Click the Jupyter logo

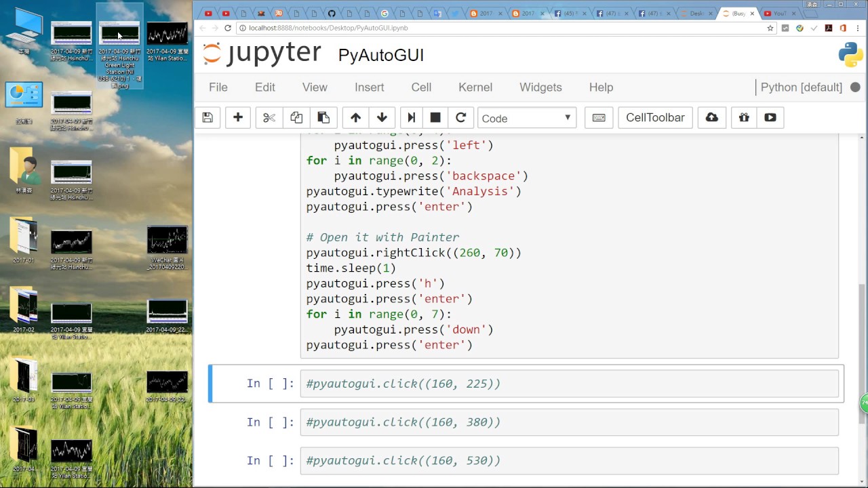point(262,54)
